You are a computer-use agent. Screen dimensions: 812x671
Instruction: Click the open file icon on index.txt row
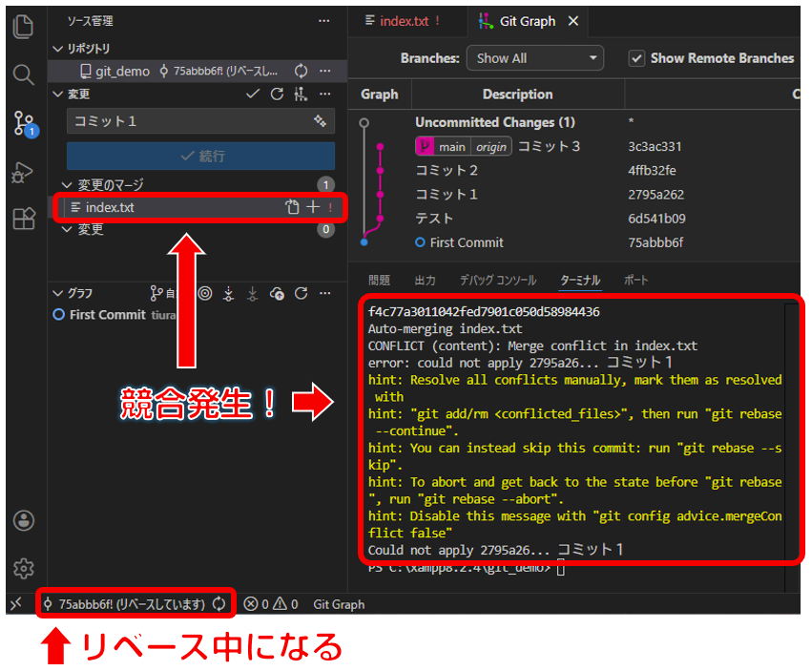pos(293,207)
